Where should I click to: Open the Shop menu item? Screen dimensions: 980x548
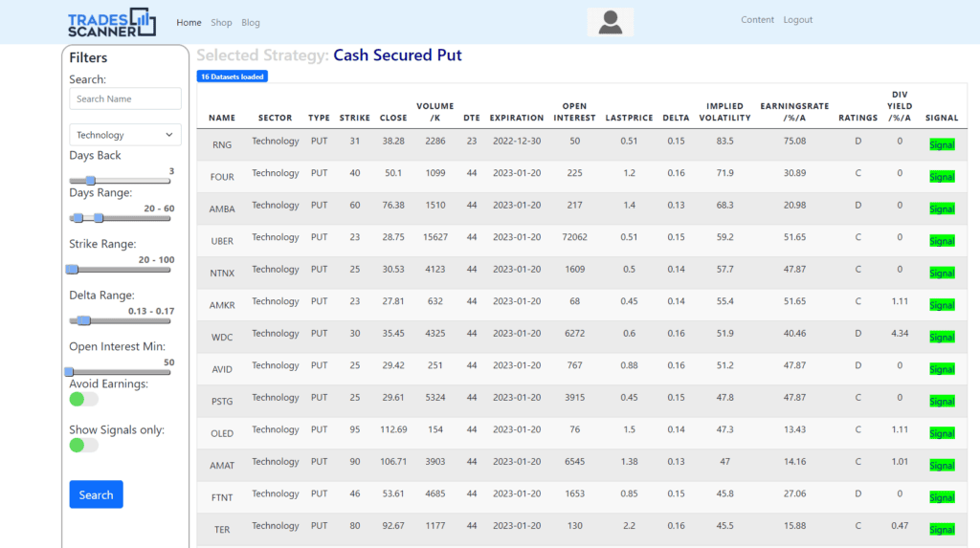point(221,23)
